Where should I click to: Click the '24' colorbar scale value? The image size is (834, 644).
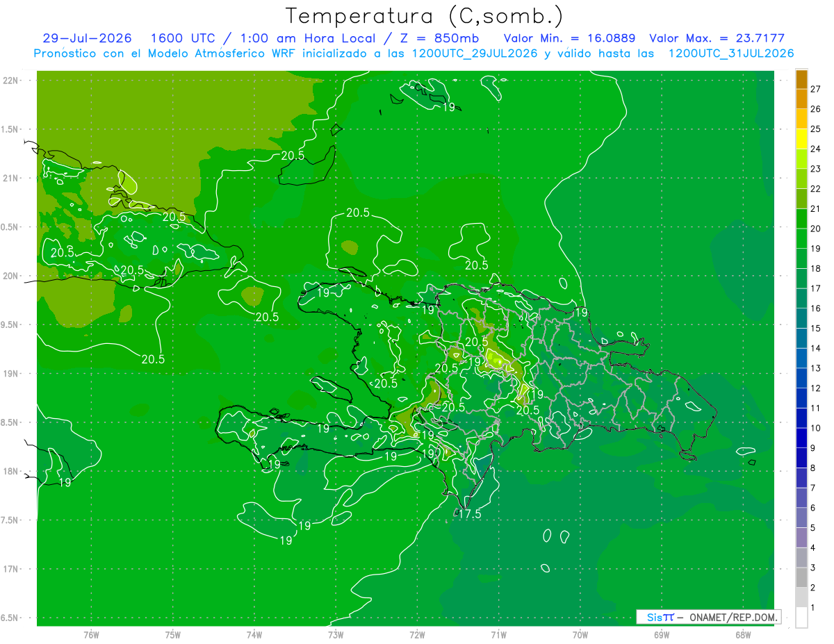(815, 149)
